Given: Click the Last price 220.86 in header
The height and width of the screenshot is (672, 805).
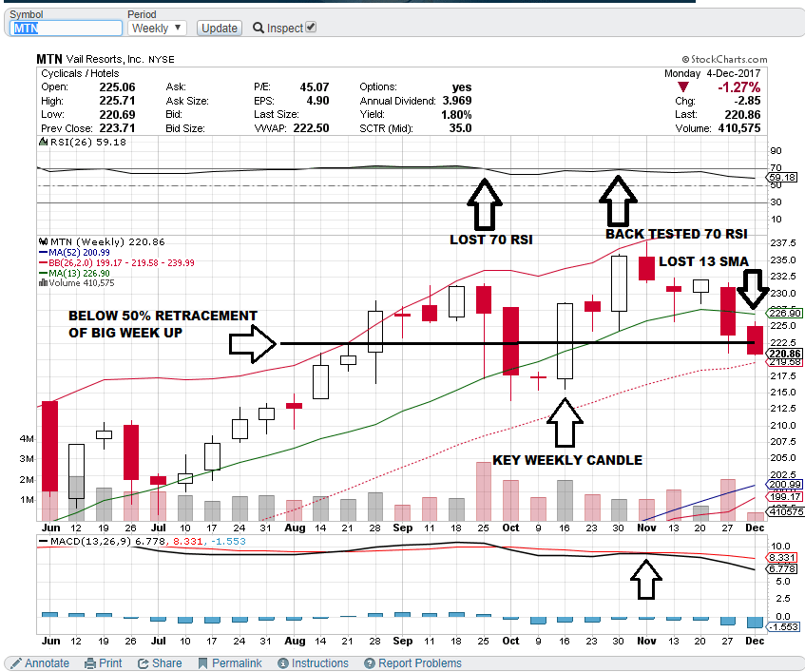Looking at the screenshot, I should coord(742,114).
